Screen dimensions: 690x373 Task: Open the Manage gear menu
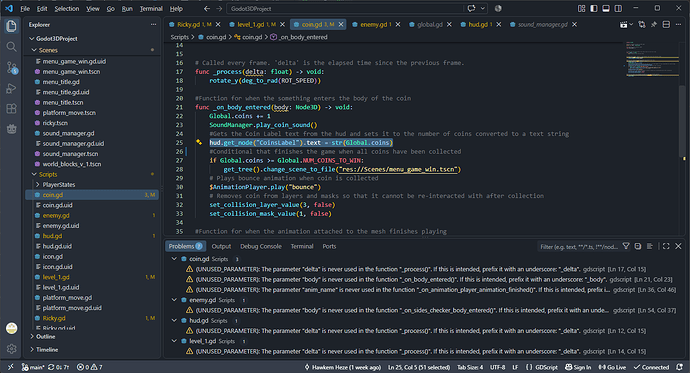(x=11, y=349)
